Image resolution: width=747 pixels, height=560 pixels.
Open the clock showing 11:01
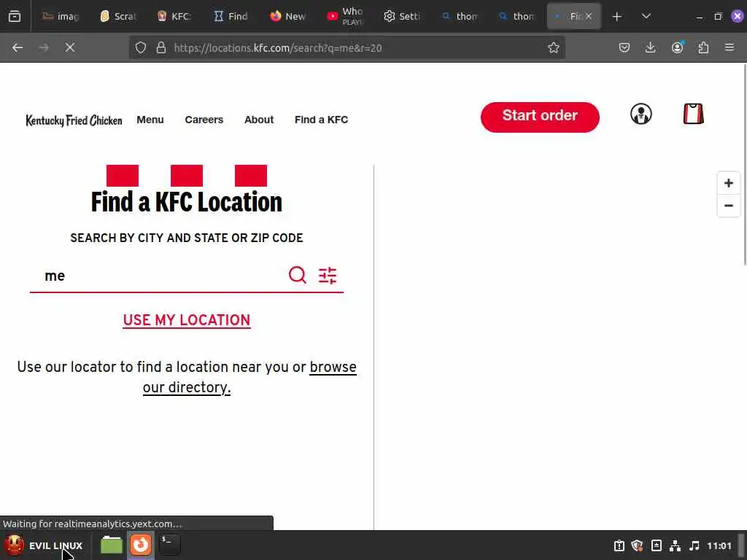719,545
